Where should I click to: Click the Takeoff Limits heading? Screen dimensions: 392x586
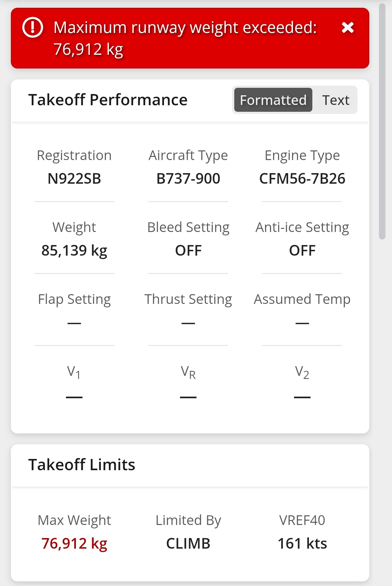(82, 465)
